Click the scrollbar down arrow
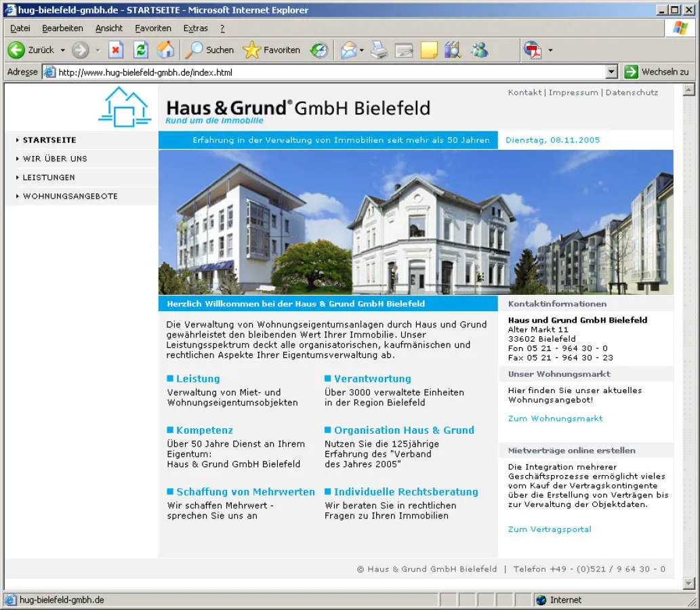This screenshot has height=610, width=700. (x=689, y=584)
